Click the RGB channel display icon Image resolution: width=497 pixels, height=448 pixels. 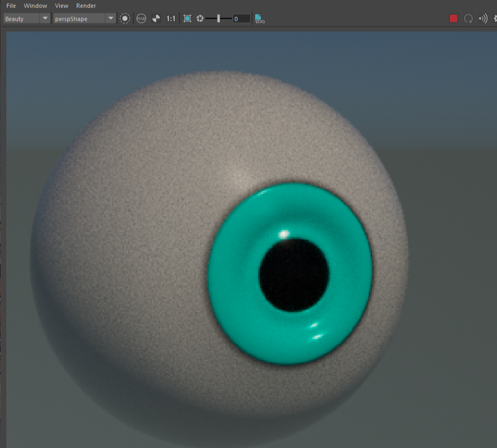(141, 19)
